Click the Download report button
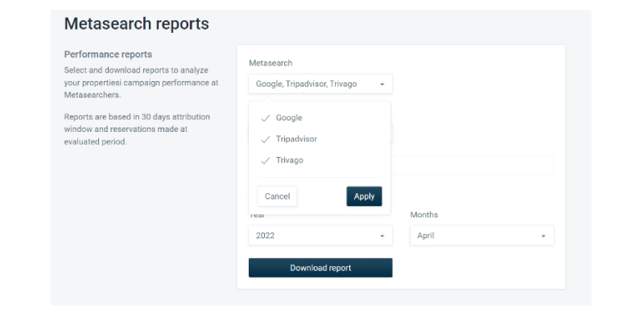This screenshot has width=644, height=313. tap(320, 268)
